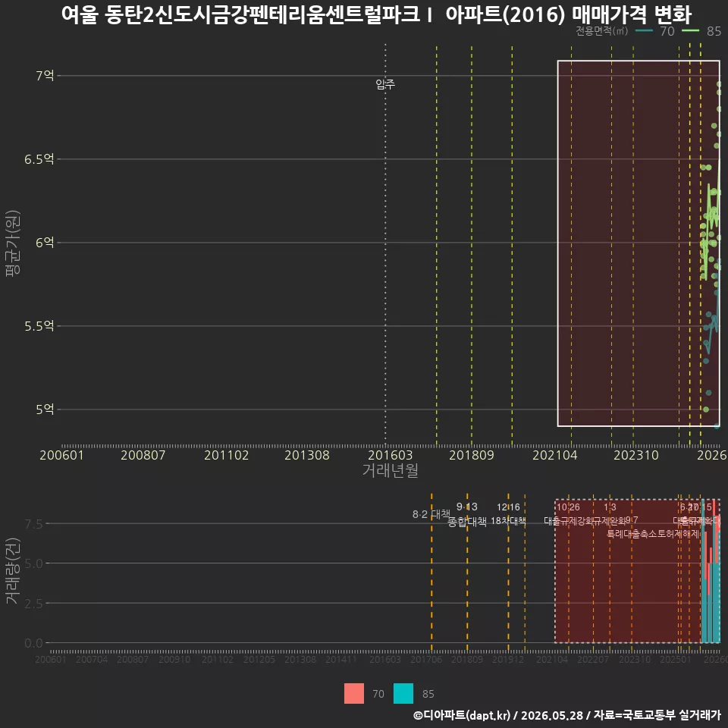The width and height of the screenshot is (728, 728).
Task: Click the 평균가(원) axis title
Action: [13, 243]
